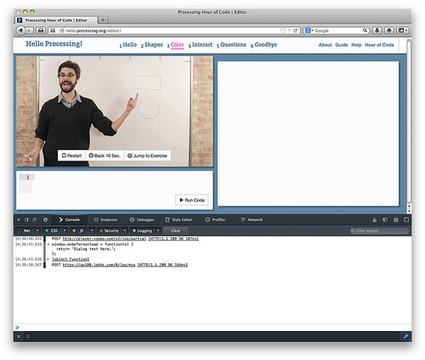The image size is (425, 360).
Task: Open developer toolbox options gear icon
Action: [45, 220]
